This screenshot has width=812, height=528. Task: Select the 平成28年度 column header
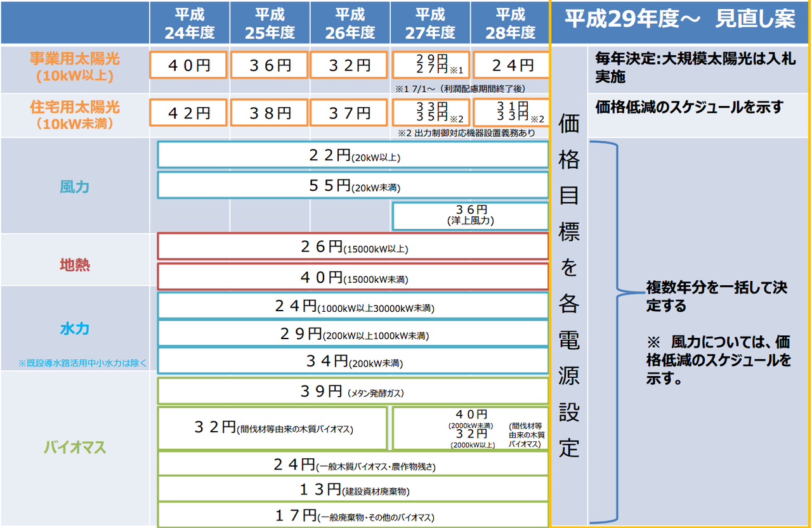(511, 23)
